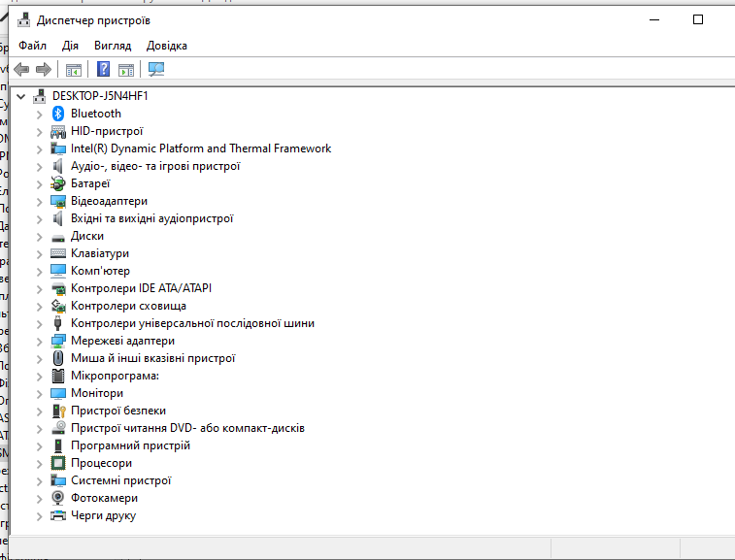Expand Intel(R) Dynamic Platform and Thermal Framework
This screenshot has height=560, width=735.
coord(40,149)
